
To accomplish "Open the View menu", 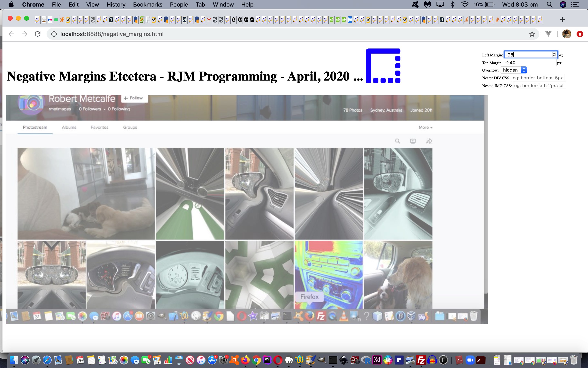I will 92,4.
